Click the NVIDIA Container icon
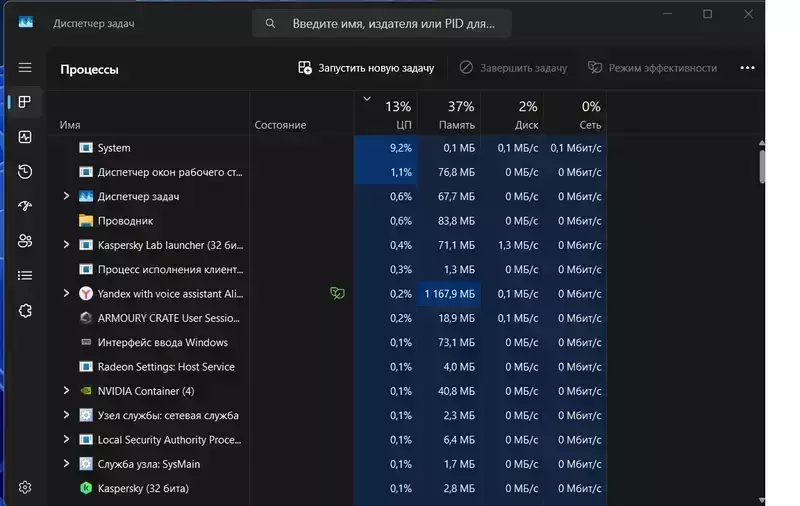Image resolution: width=800 pixels, height=506 pixels. pos(86,391)
